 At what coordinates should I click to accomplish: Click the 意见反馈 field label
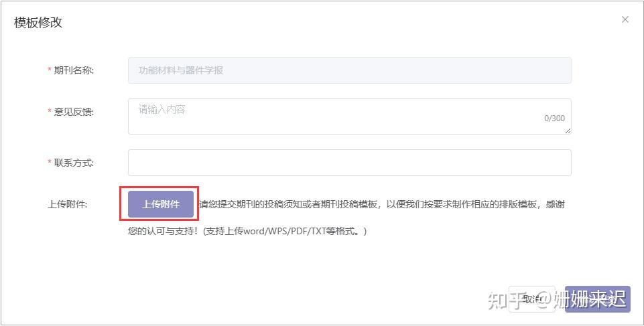tap(74, 112)
